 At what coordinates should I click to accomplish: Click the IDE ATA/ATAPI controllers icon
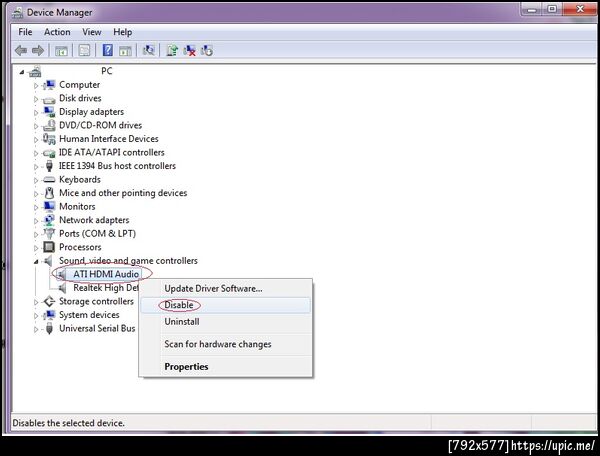(x=49, y=153)
